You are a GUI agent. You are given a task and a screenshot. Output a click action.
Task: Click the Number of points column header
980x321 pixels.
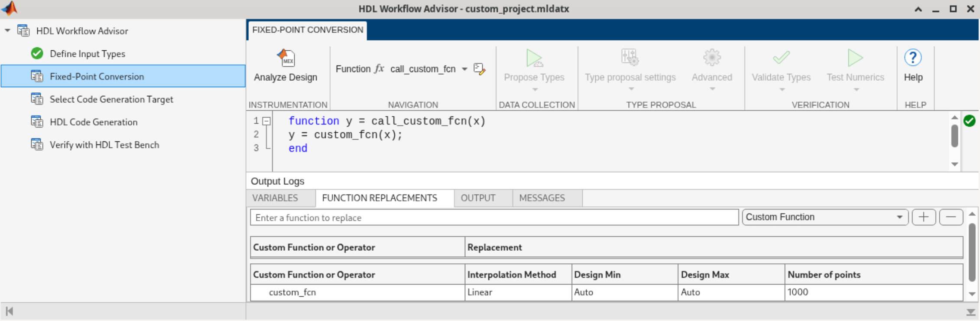(874, 275)
